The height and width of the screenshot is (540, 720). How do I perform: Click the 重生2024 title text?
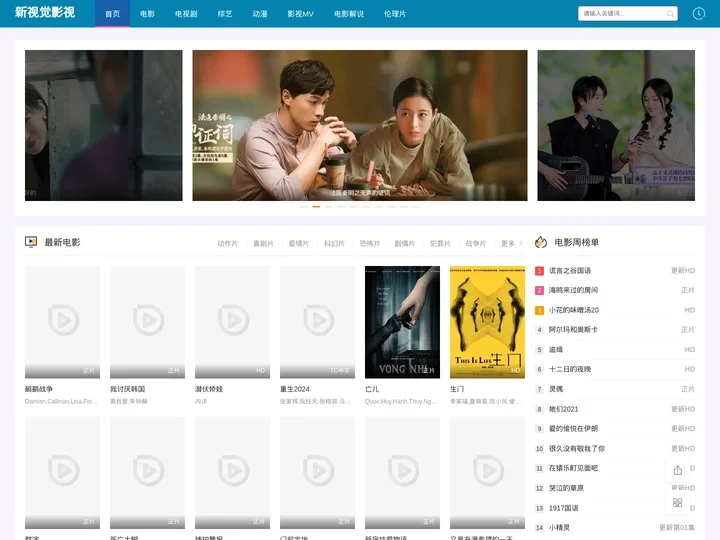pos(295,389)
